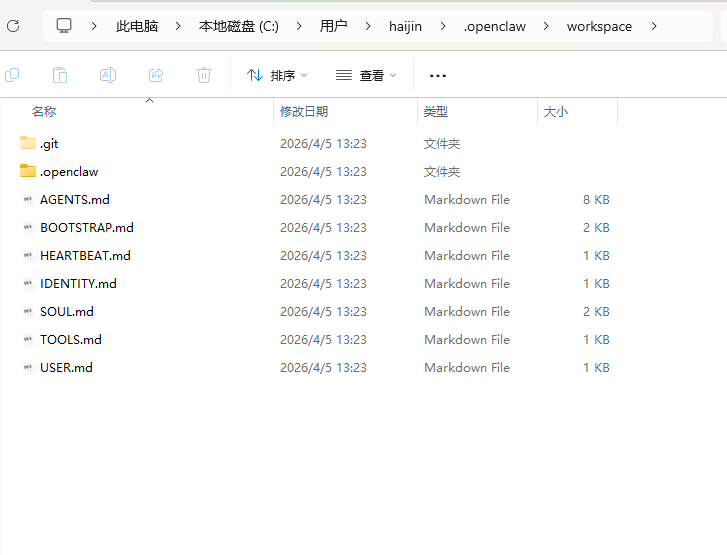Click the paste clipboard icon
The height and width of the screenshot is (555, 727).
[x=60, y=75]
